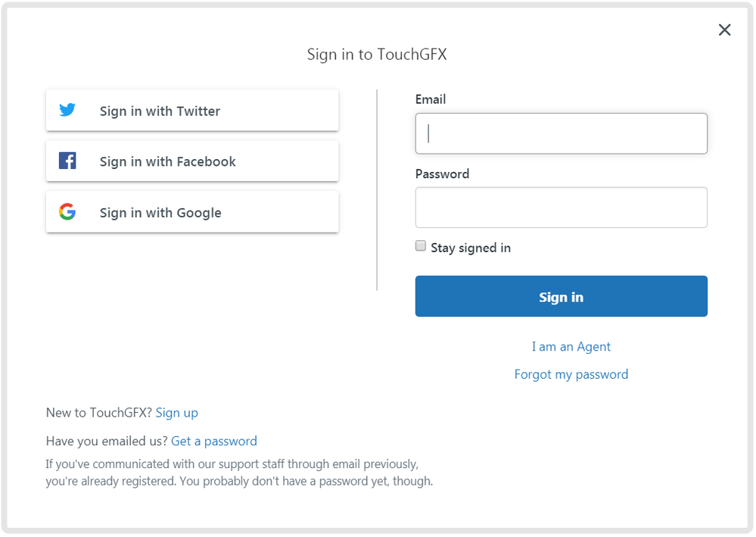Focus the Password input field
Screen dimensions: 756x537
562,208
